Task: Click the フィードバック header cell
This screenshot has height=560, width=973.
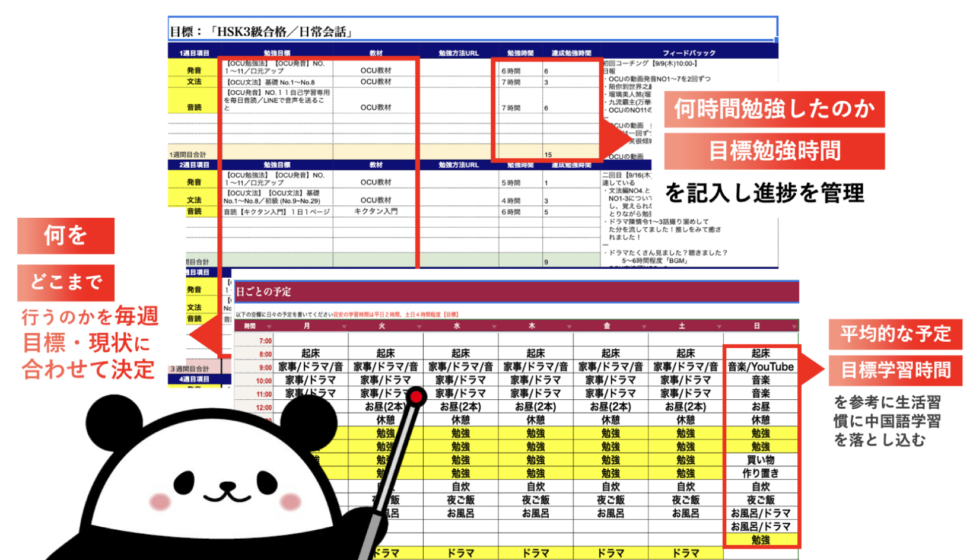Action: coord(689,53)
